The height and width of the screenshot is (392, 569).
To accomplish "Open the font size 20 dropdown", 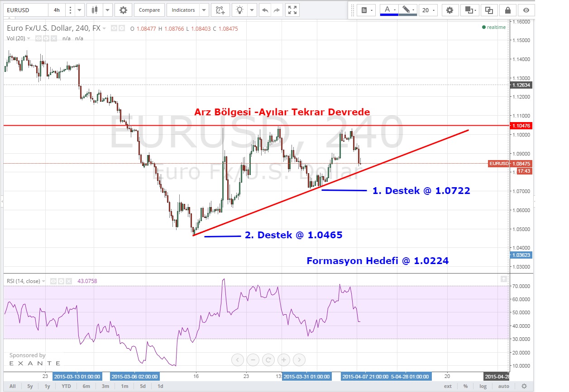I will click(x=428, y=10).
